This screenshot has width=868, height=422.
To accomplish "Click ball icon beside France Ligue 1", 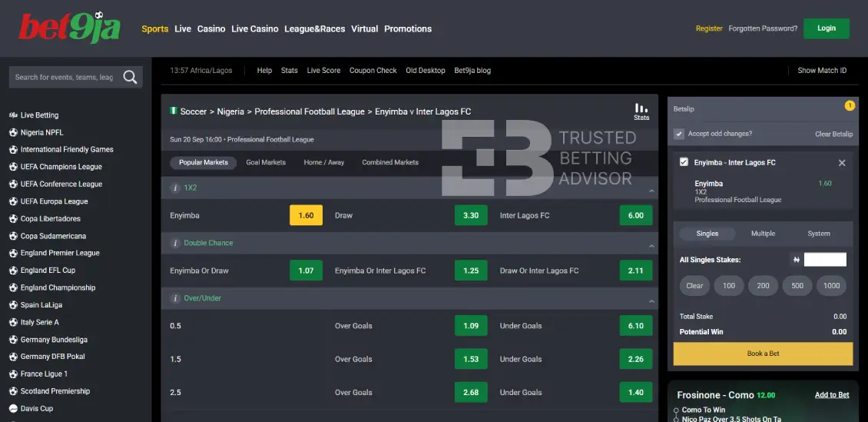I will (x=13, y=374).
